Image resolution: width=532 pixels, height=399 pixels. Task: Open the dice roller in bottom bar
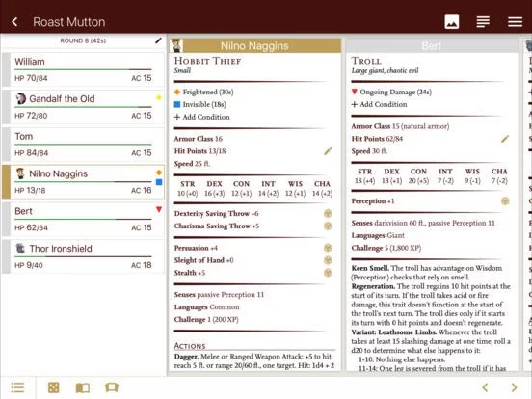click(x=53, y=387)
